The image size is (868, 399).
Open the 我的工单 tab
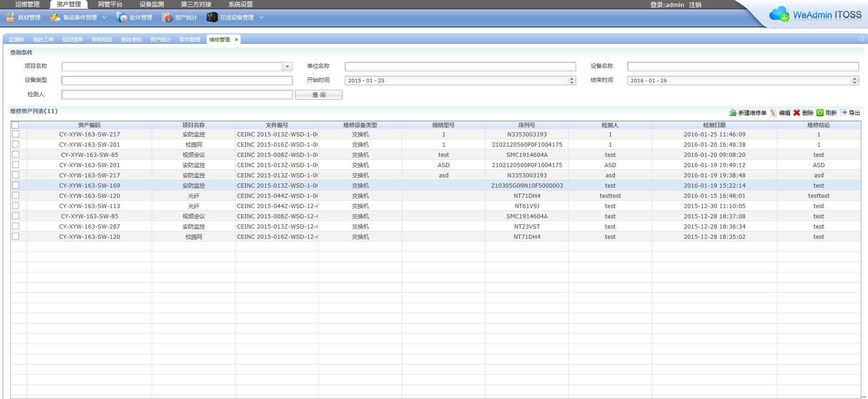coord(43,40)
